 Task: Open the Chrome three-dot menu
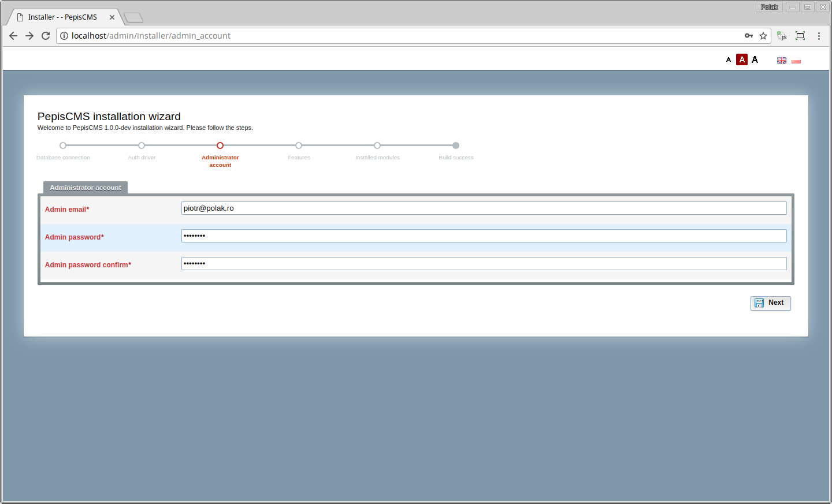(819, 36)
